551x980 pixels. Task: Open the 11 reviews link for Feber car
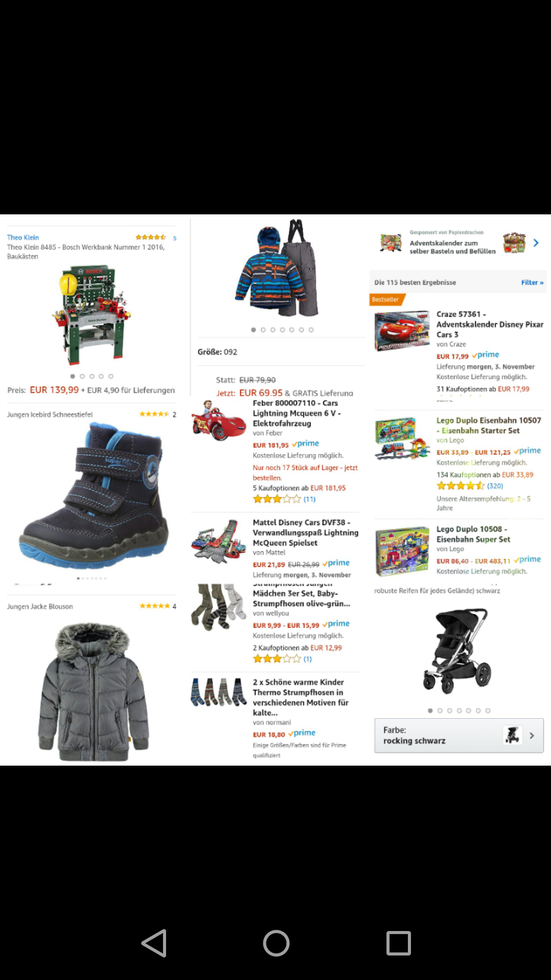coord(309,499)
